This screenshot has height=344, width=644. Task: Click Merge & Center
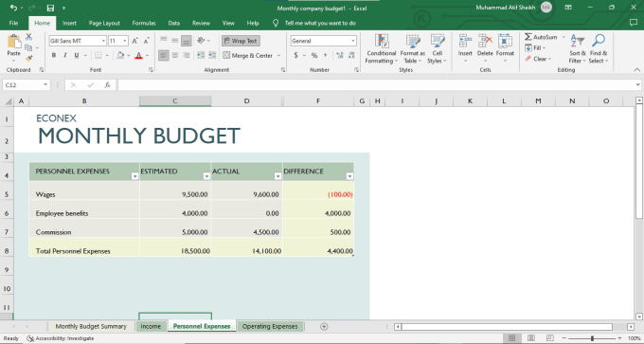248,55
